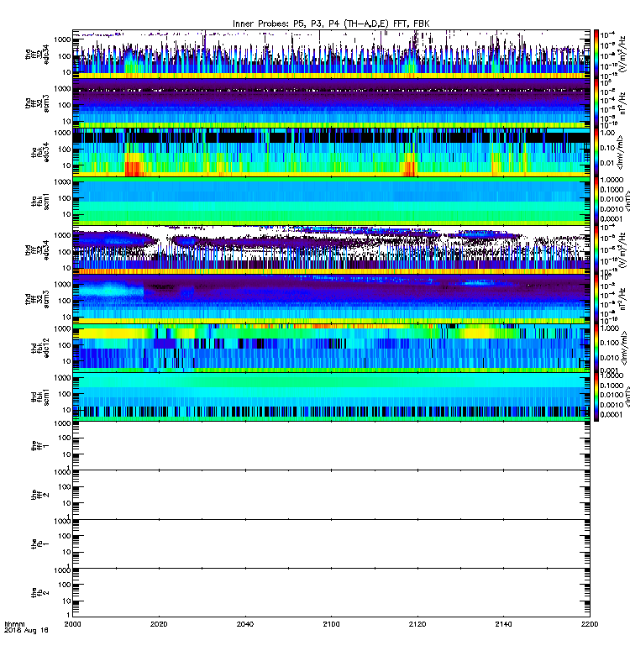Viewport: 630px width, 672px height.
Task: Click the 2000 time tick label
Action: (72, 624)
